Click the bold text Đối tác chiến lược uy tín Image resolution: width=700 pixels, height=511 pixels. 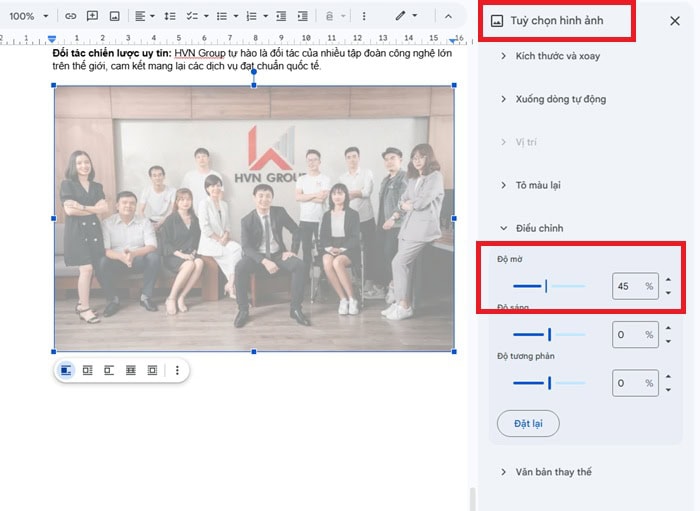[112, 54]
